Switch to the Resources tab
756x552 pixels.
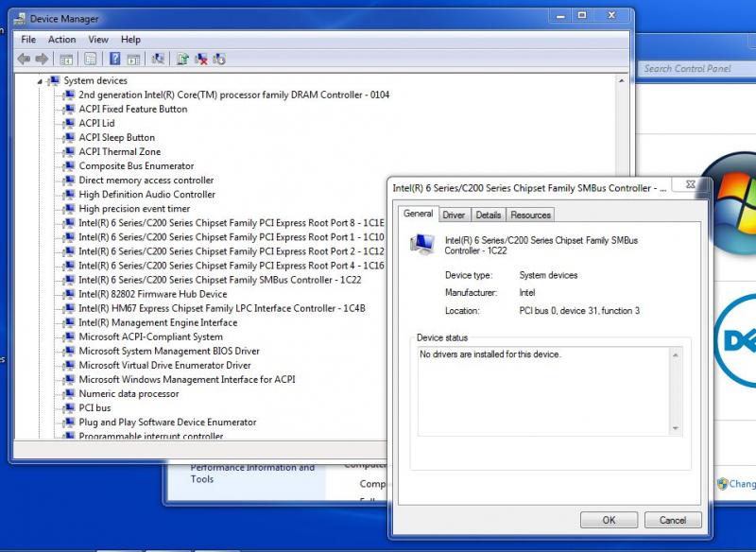pos(530,215)
